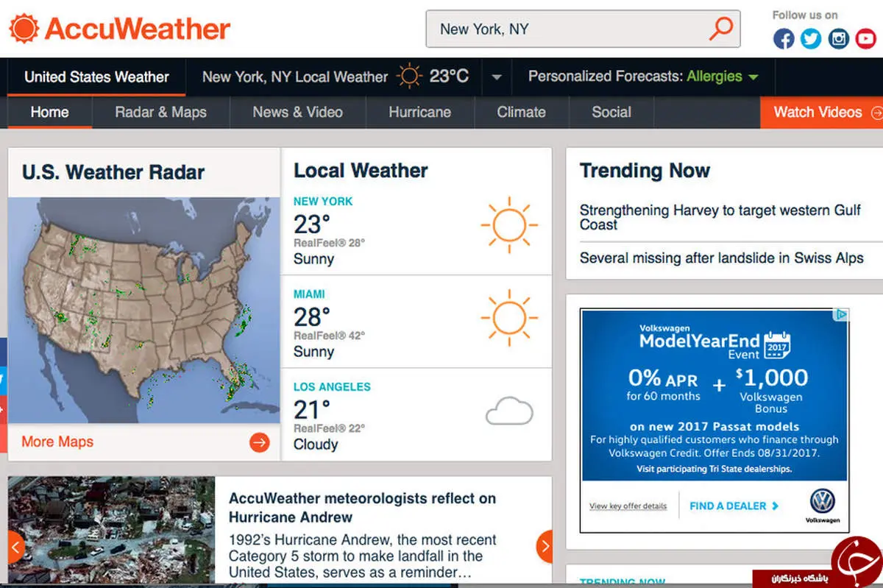Screen dimensions: 883x588
Task: Go to the previous news slide arrow
Action: (15, 547)
